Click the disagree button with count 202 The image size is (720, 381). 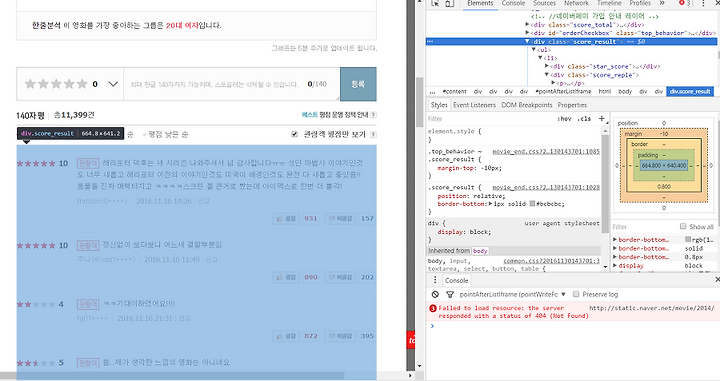[x=341, y=277]
